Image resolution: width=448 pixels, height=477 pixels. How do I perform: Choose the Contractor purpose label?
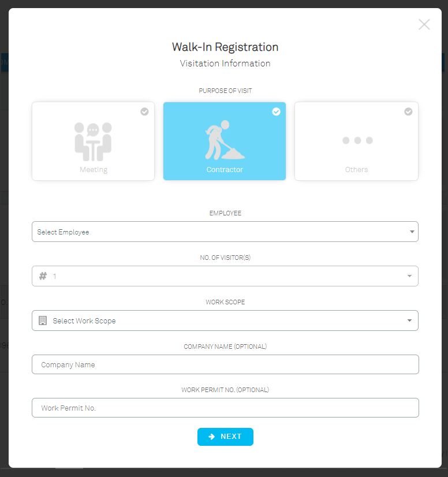tap(225, 169)
